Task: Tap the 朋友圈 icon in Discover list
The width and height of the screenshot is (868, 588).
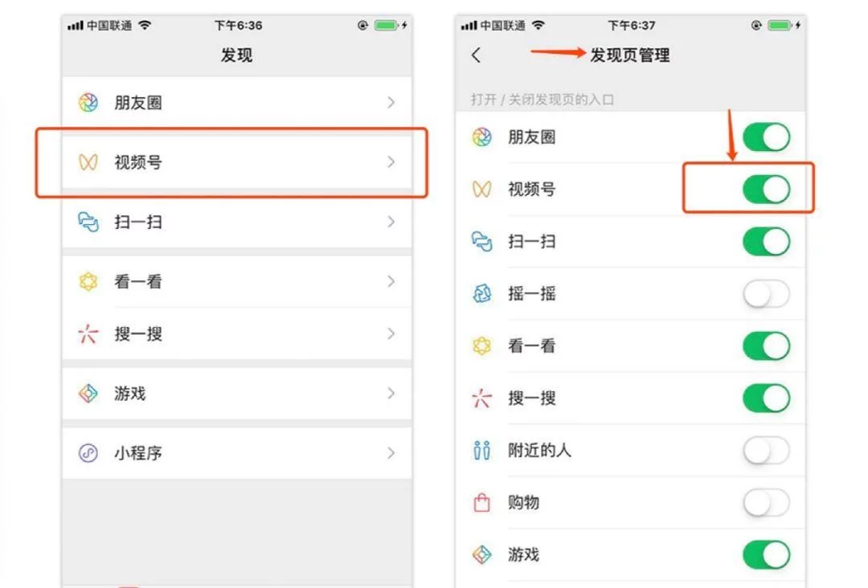Action: (x=88, y=102)
